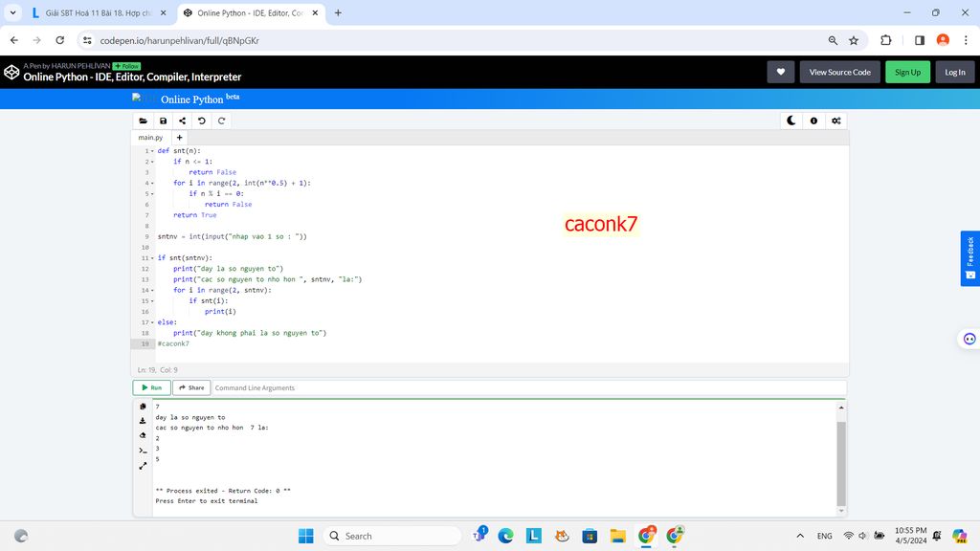Click line 19 comment #caconk7
Image resolution: width=980 pixels, height=551 pixels.
click(173, 343)
